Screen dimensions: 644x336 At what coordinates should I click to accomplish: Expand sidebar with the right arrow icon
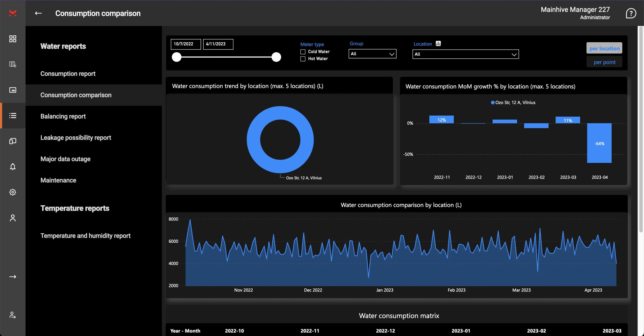click(13, 277)
